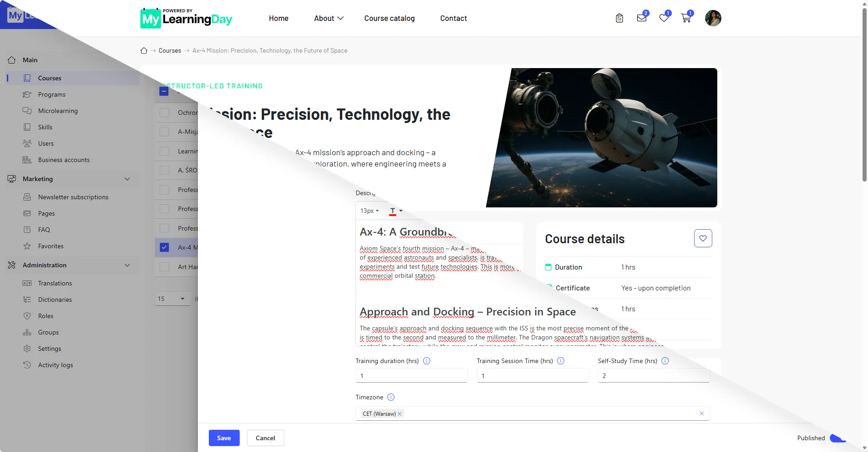The image size is (868, 452).
Task: Click the Microlearning icon in sidebar
Action: pyautogui.click(x=27, y=111)
